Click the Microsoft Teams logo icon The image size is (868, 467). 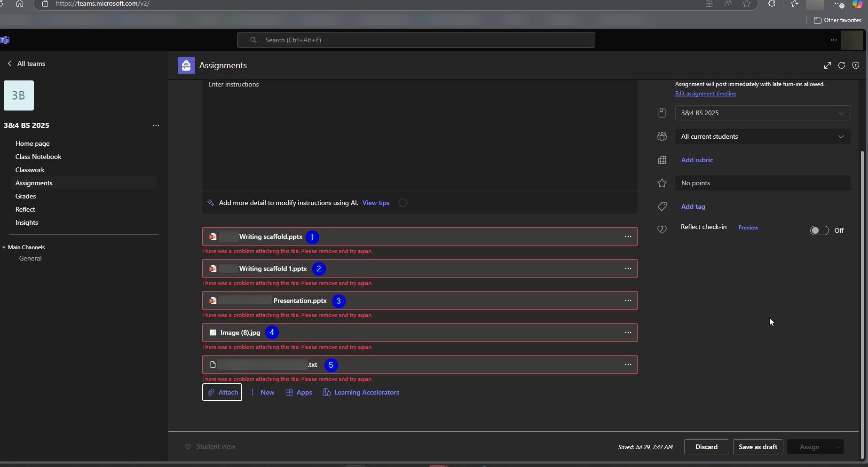pyautogui.click(x=5, y=40)
